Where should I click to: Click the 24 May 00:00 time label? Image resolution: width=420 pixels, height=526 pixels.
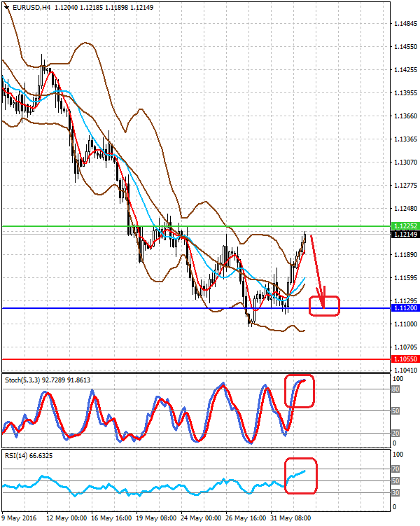tap(201, 518)
